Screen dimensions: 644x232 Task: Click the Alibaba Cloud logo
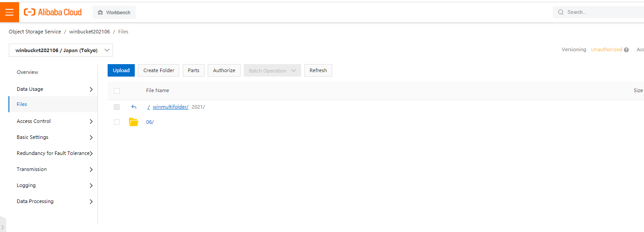tap(53, 12)
